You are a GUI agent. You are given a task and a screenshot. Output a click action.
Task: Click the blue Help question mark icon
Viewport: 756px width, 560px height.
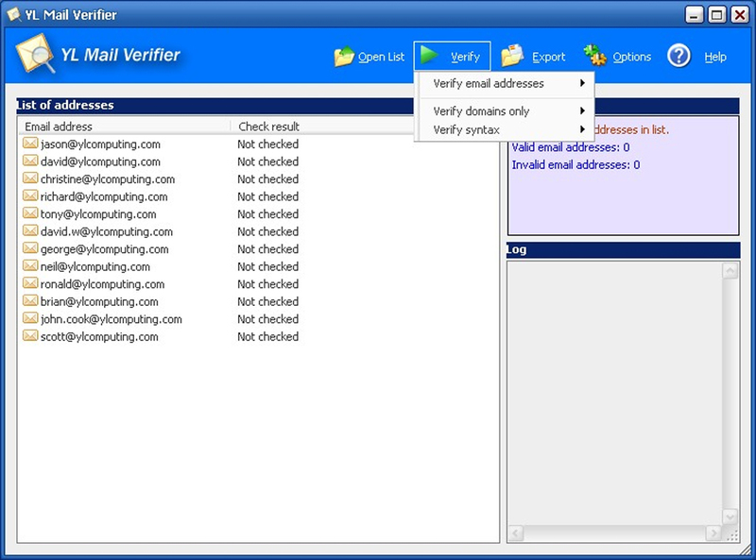(679, 56)
